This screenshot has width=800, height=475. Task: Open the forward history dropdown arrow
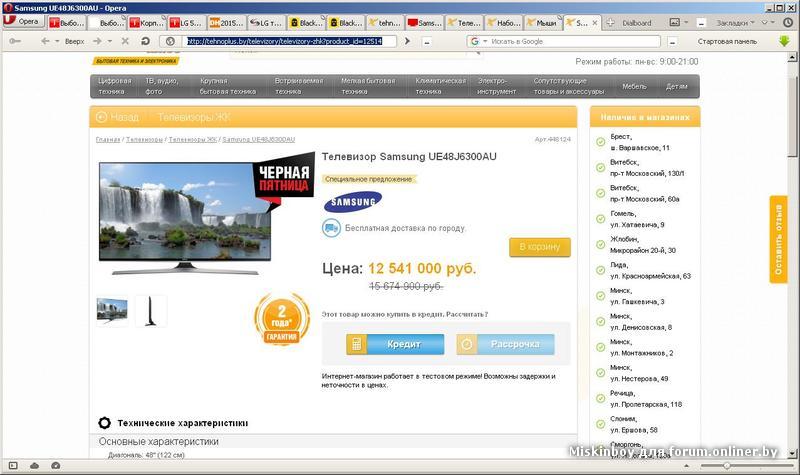click(x=109, y=41)
